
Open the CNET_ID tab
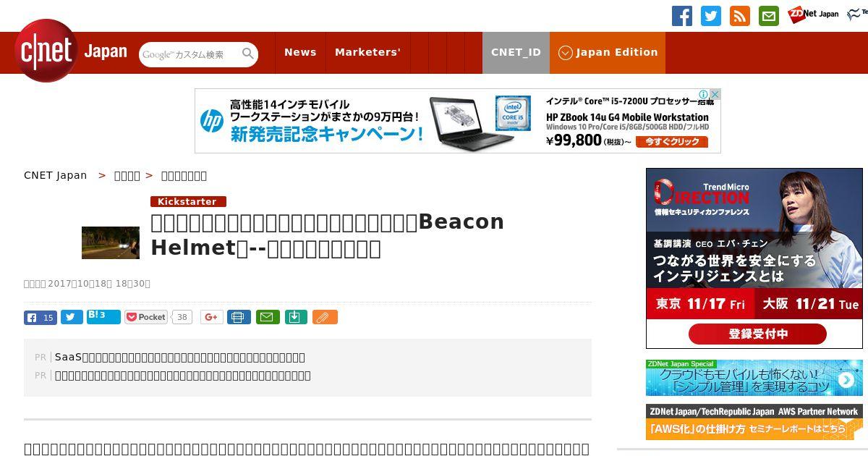pos(516,52)
